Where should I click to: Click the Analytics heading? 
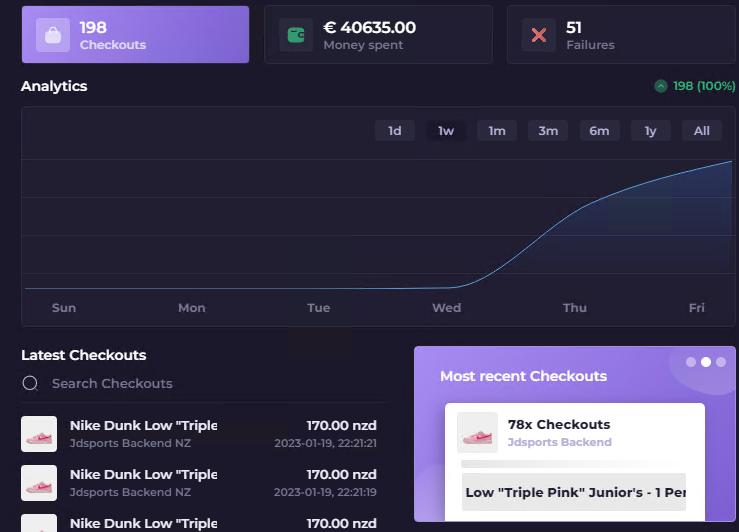(54, 86)
